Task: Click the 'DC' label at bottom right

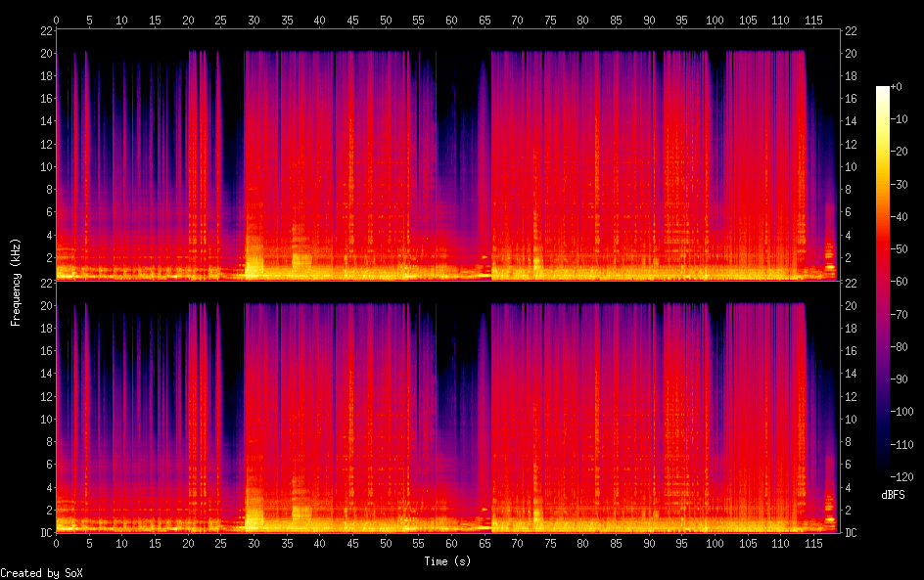Action: (852, 532)
